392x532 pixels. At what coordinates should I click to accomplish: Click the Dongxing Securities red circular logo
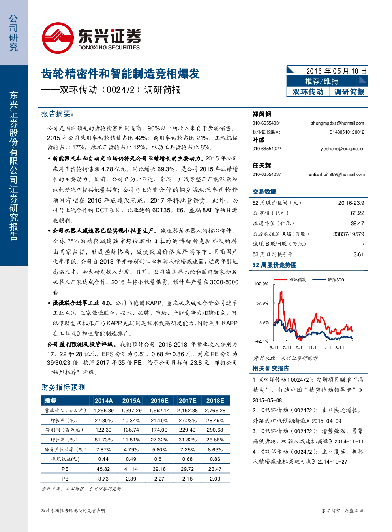pyautogui.click(x=58, y=38)
